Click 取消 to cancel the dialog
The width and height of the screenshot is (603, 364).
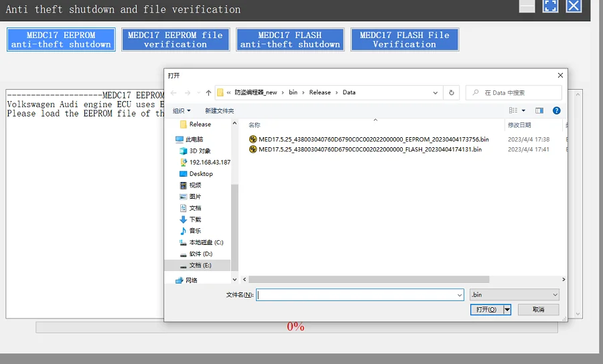tap(539, 310)
